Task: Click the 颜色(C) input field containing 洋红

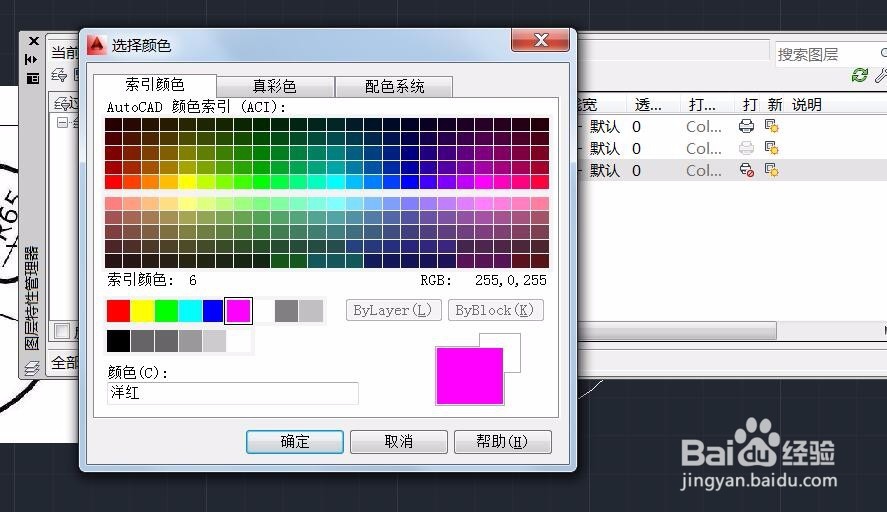Action: tap(232, 393)
